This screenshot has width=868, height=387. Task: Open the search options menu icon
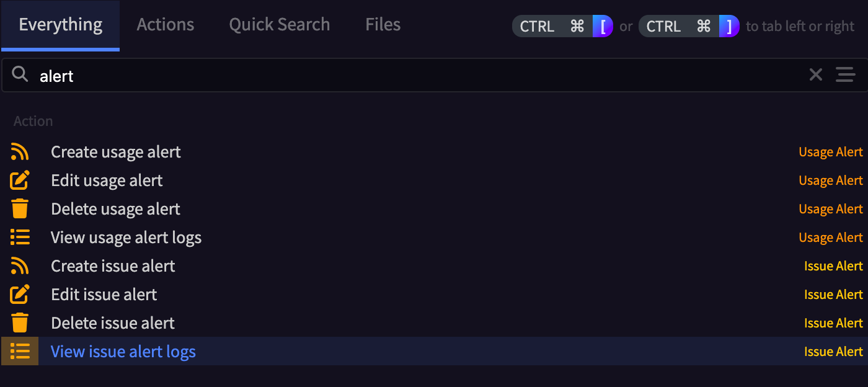[x=845, y=75]
